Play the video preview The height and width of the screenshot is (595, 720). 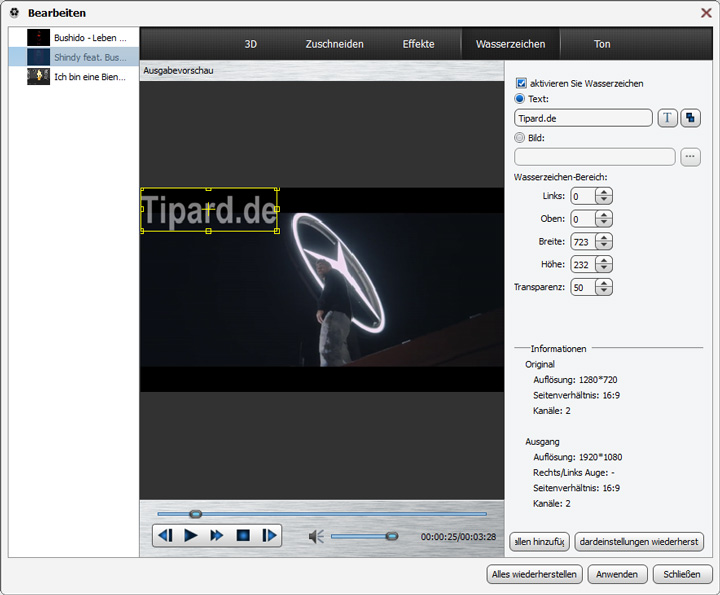191,535
